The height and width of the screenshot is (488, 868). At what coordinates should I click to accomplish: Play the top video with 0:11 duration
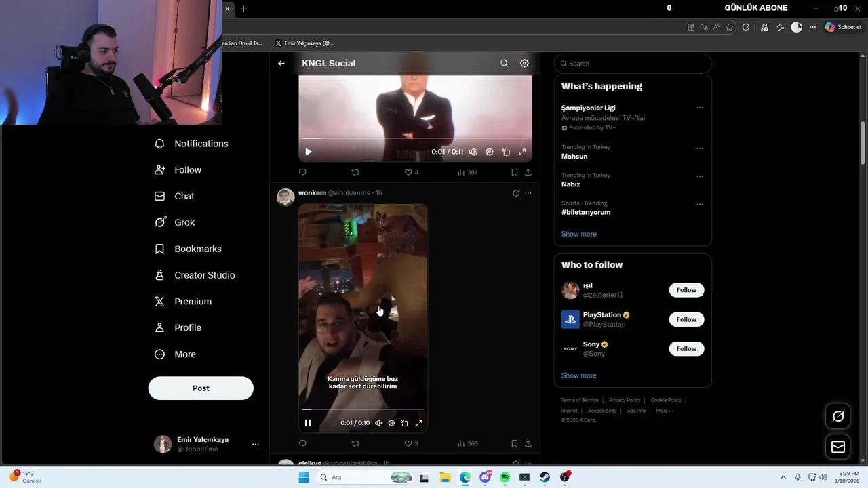click(x=308, y=152)
